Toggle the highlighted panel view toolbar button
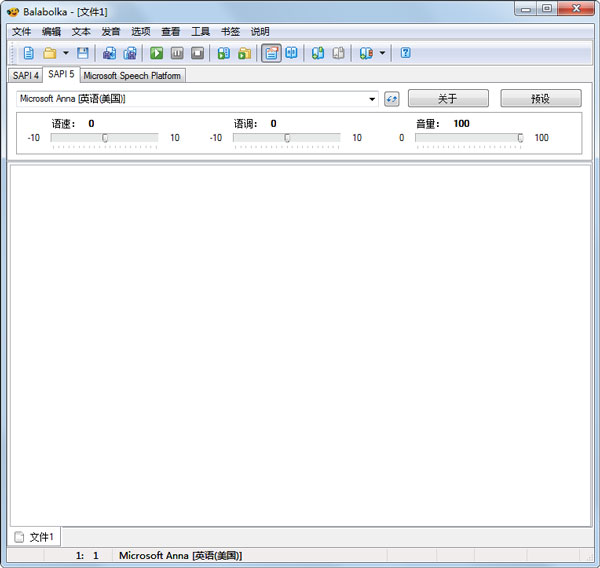600x568 pixels. coord(271,53)
